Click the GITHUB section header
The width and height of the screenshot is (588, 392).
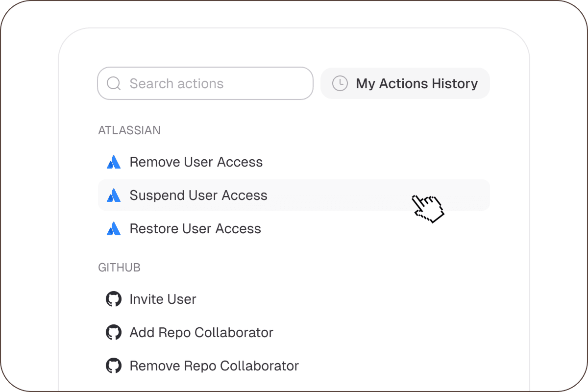tap(119, 268)
